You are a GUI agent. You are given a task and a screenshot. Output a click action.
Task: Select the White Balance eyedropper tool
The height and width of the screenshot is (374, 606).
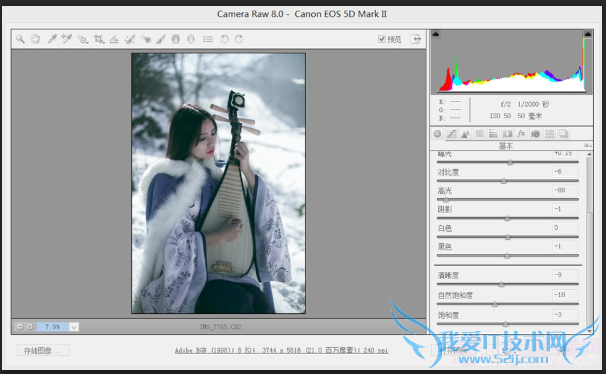pos(51,39)
